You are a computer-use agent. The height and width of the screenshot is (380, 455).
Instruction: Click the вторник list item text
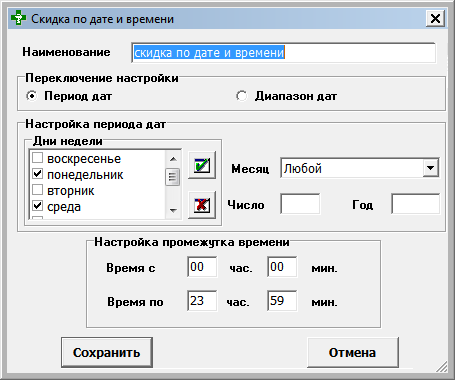pos(71,191)
